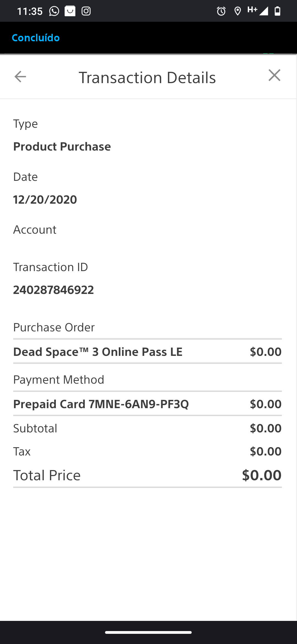Viewport: 297px width, 644px height.
Task: Tap the Subtotal amount row
Action: point(147,428)
